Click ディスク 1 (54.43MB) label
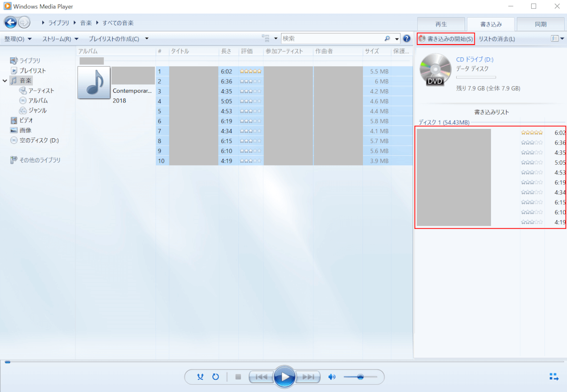 tap(444, 122)
